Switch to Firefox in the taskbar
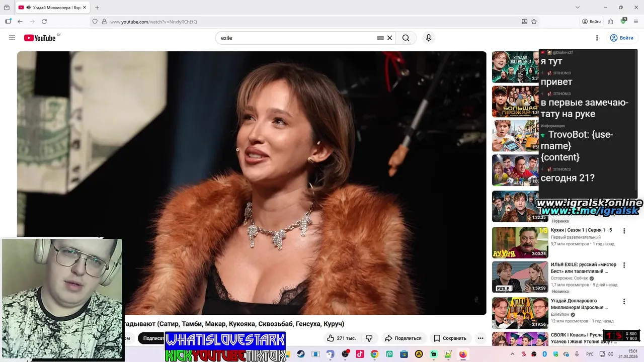This screenshot has height=362, width=644. (463, 354)
